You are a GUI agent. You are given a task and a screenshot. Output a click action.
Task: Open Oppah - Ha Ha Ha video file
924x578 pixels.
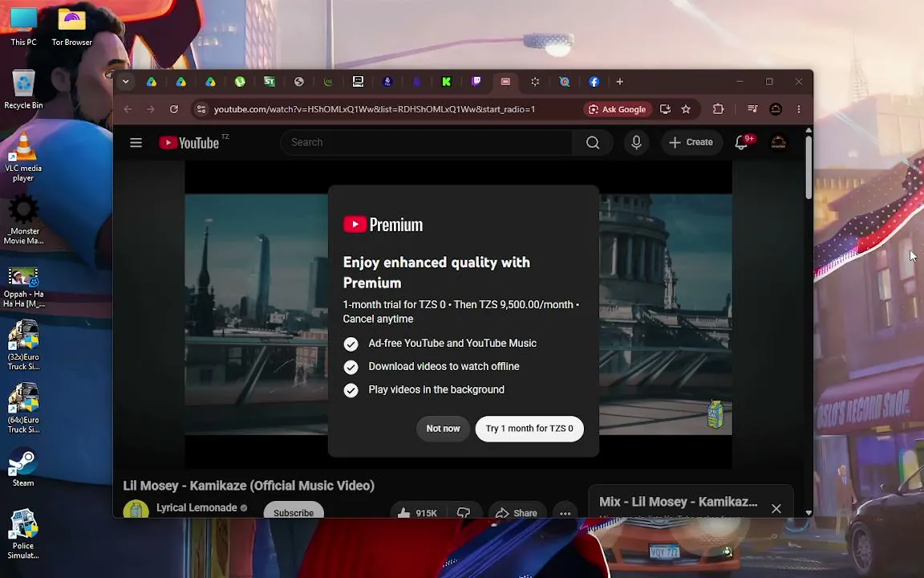pos(23,287)
